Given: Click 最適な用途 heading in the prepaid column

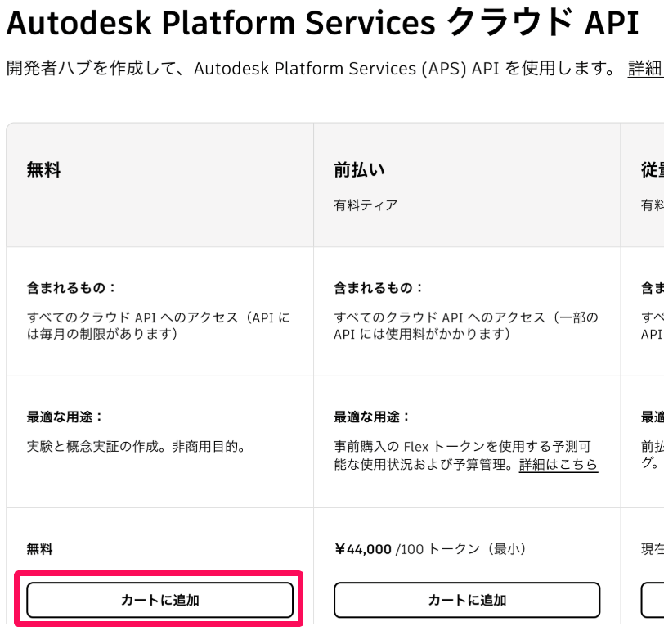Looking at the screenshot, I should 372,417.
